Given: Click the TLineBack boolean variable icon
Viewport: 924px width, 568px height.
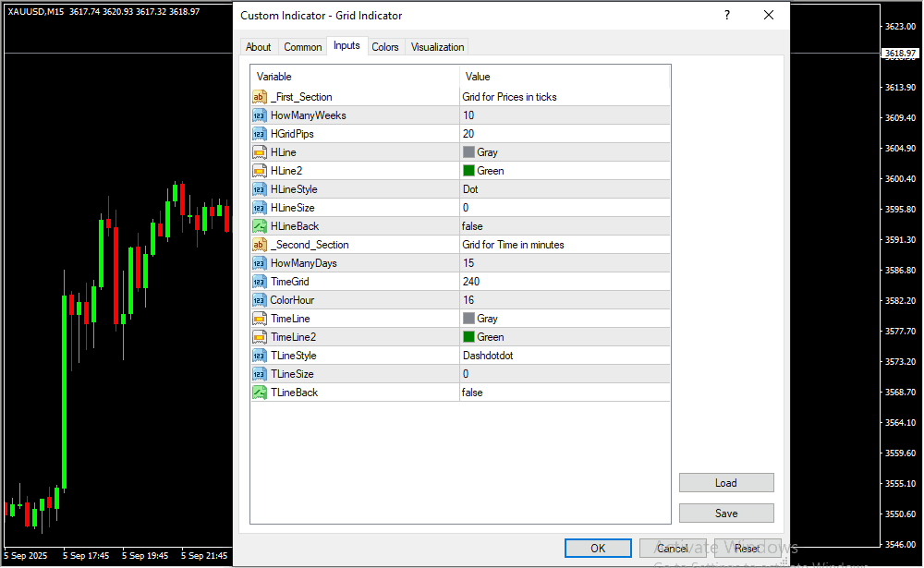Looking at the screenshot, I should (x=260, y=393).
